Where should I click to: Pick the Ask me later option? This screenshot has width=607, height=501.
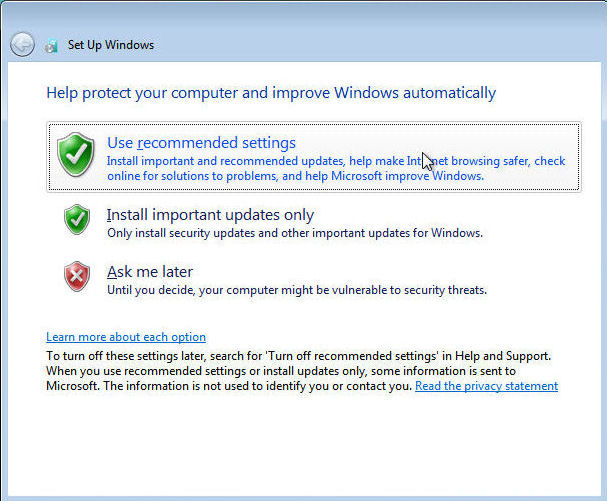click(150, 272)
